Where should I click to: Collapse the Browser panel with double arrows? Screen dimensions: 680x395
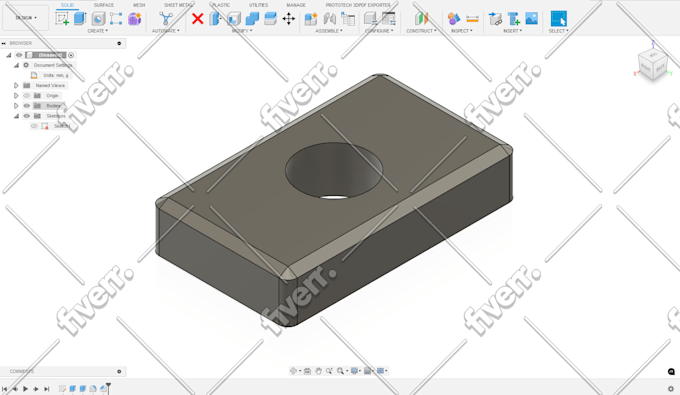[x=4, y=43]
